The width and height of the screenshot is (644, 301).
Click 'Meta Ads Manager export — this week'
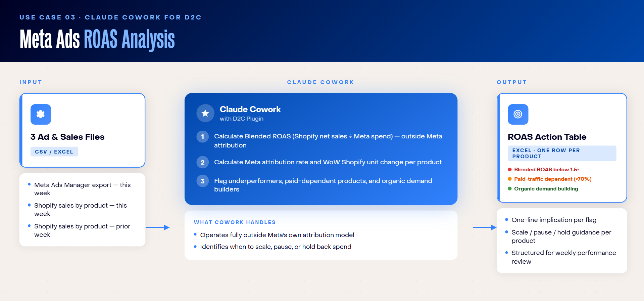[x=83, y=189]
